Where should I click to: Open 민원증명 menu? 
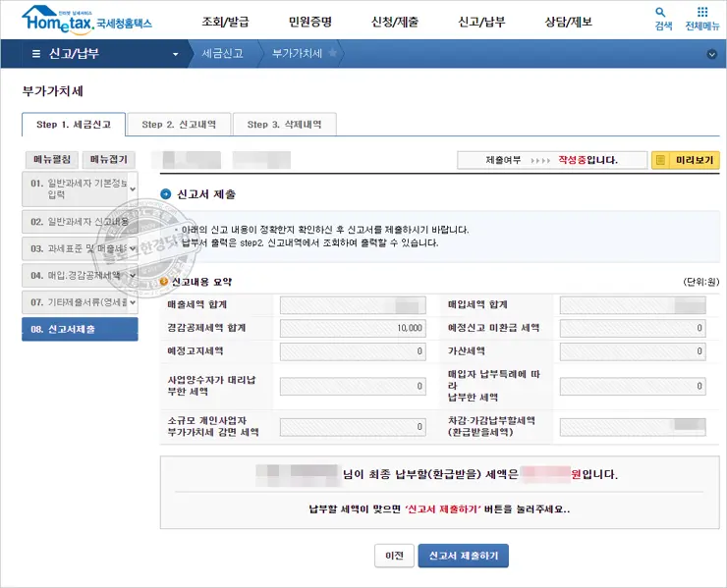pyautogui.click(x=310, y=22)
